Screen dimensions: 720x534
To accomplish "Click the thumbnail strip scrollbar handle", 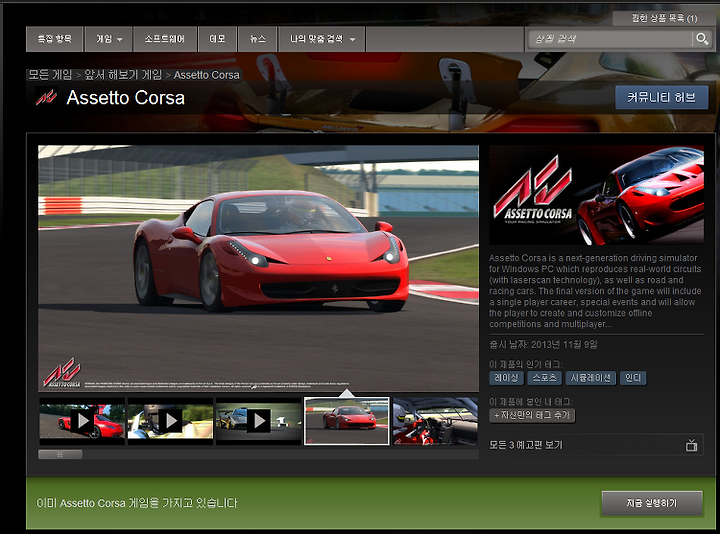I will click(60, 454).
